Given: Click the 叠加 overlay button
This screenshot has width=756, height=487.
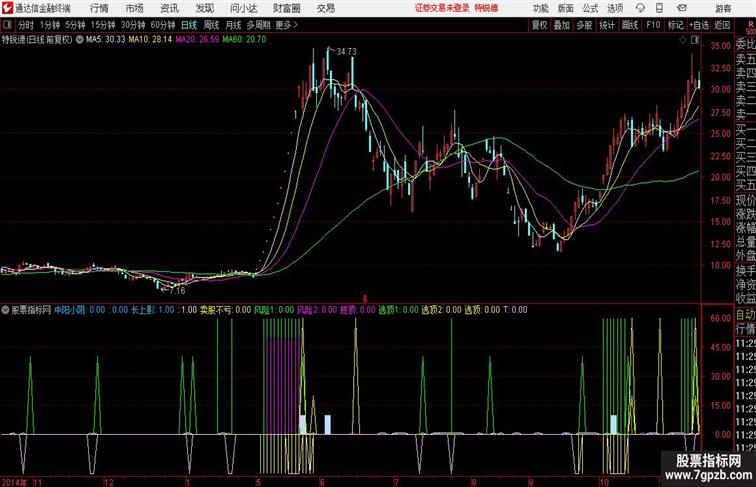Looking at the screenshot, I should point(562,25).
